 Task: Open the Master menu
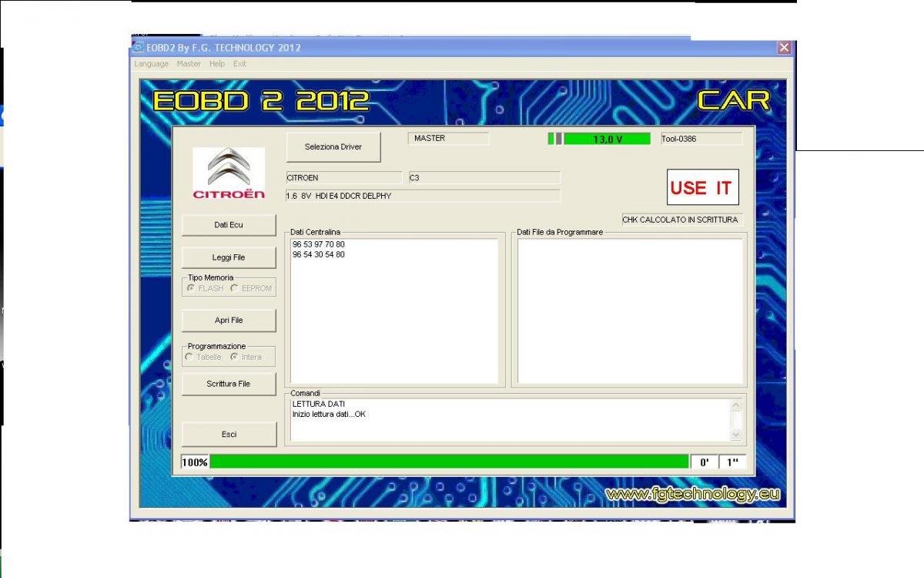pos(189,64)
